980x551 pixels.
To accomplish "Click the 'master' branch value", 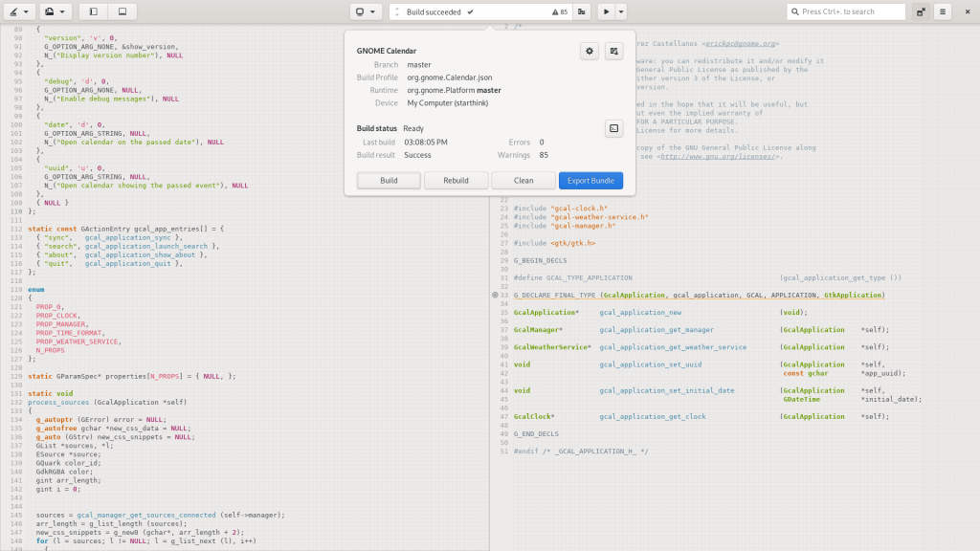I will 419,65.
